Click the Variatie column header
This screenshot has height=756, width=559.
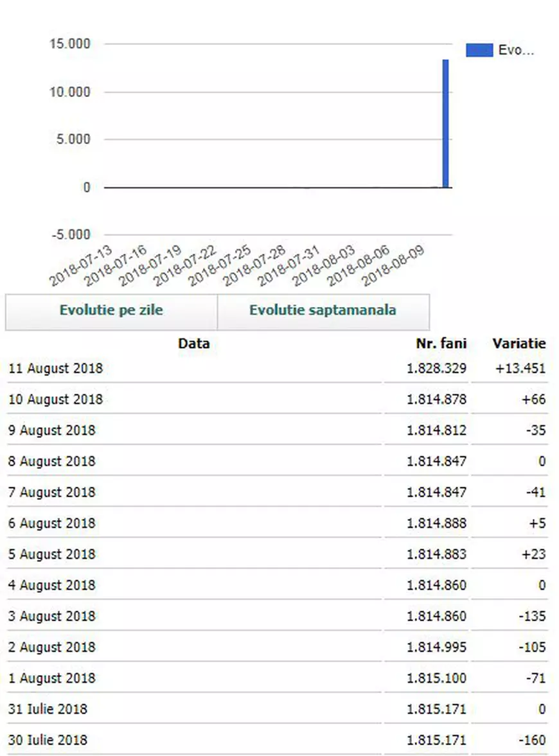click(519, 344)
